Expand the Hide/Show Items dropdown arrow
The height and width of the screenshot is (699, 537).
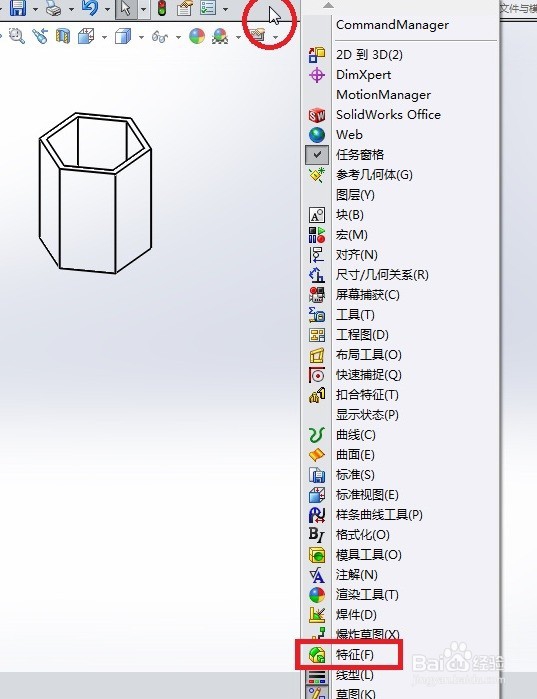(178, 37)
